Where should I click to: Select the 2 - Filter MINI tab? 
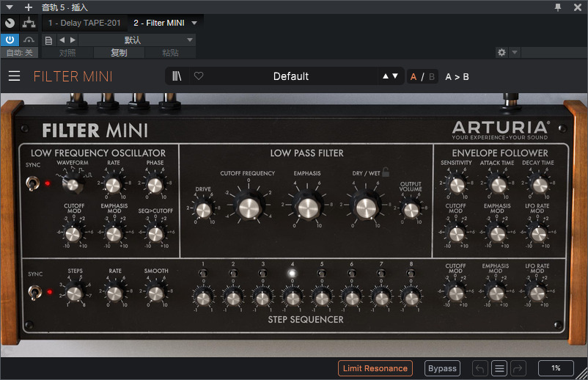click(x=159, y=23)
